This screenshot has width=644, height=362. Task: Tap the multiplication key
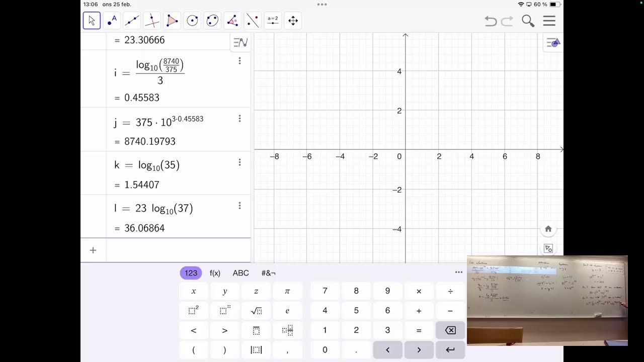419,291
